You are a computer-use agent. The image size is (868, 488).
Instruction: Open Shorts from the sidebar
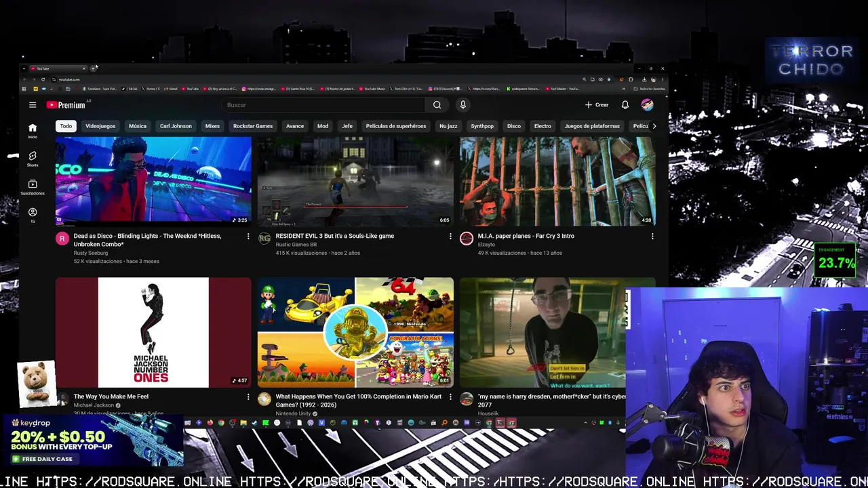[x=33, y=159]
